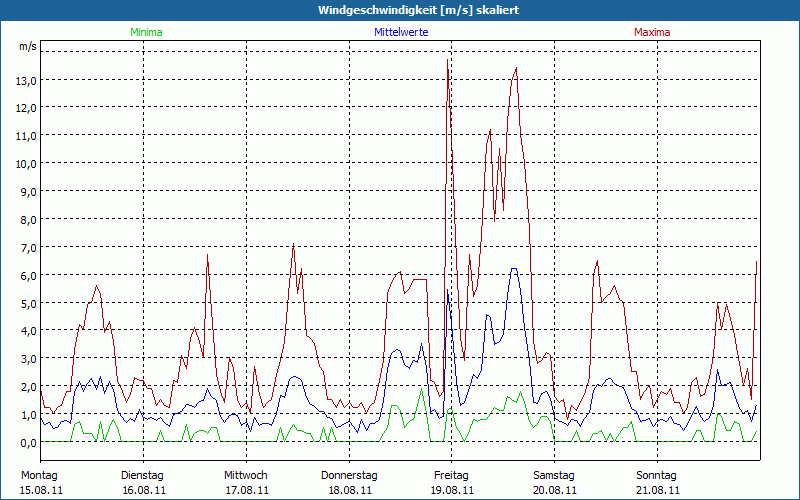Click the 'Samstag' day label
The width and height of the screenshot is (800, 500).
tap(554, 476)
